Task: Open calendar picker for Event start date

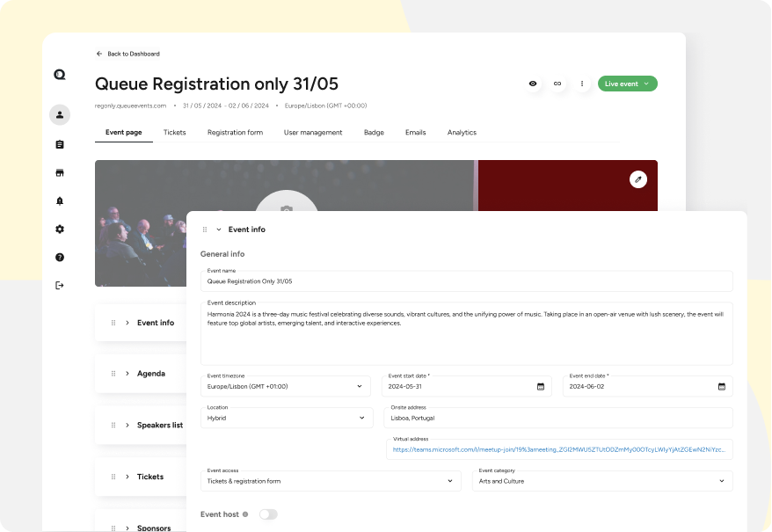Action: pyautogui.click(x=541, y=387)
